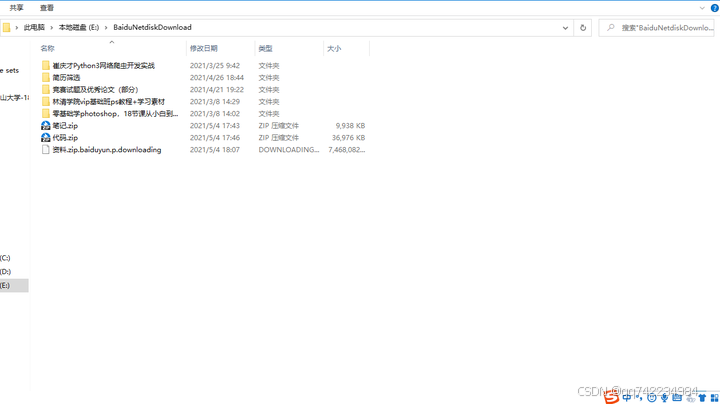Expand the ribbon with the top-right chevron
The height and width of the screenshot is (404, 720).
702,8
